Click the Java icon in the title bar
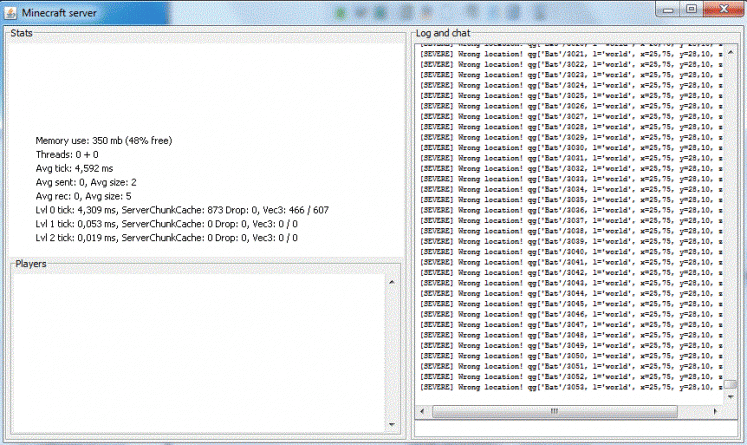The image size is (747, 445). pos(10,13)
